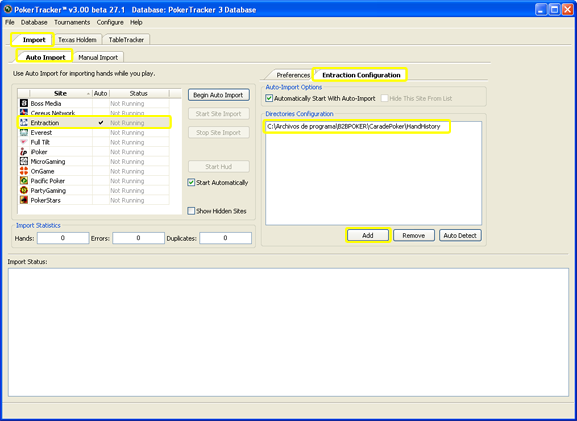Toggle the Hide This Site From List checkbox
The width and height of the screenshot is (577, 421).
coord(385,98)
